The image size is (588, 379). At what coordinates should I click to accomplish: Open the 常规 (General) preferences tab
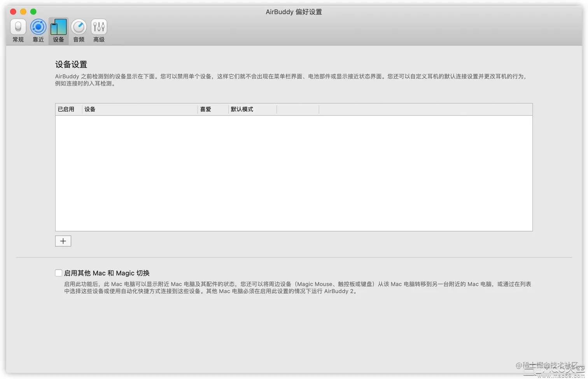[x=18, y=31]
